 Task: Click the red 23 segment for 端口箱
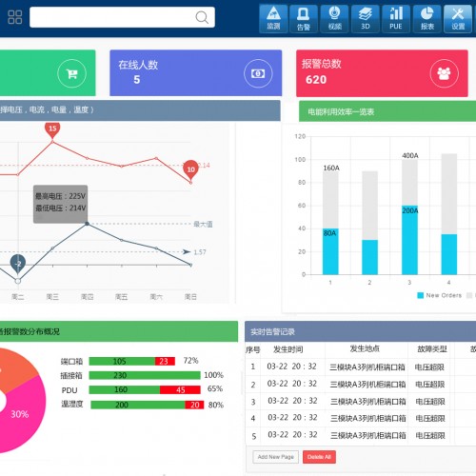coord(165,361)
